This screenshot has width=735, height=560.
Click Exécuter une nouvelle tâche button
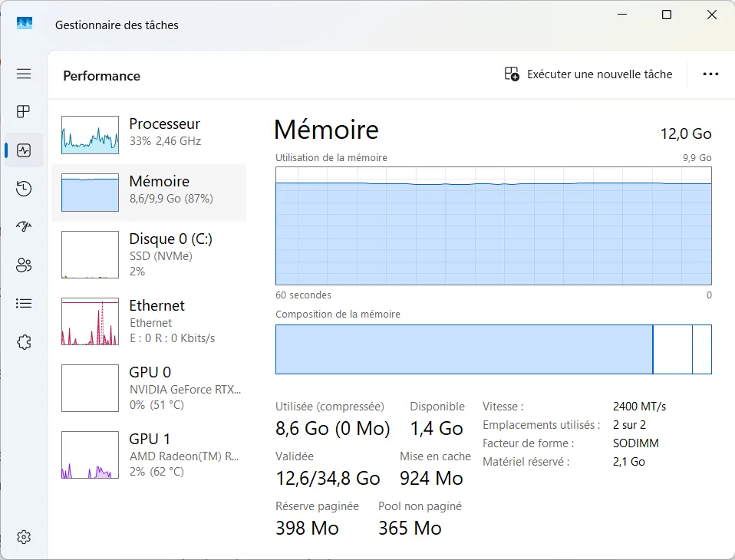coord(588,74)
